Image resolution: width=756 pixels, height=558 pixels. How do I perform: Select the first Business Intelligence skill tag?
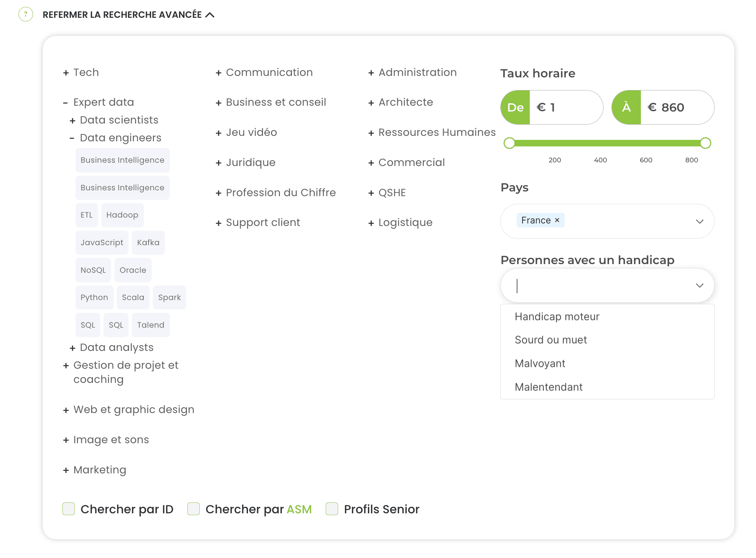[122, 160]
